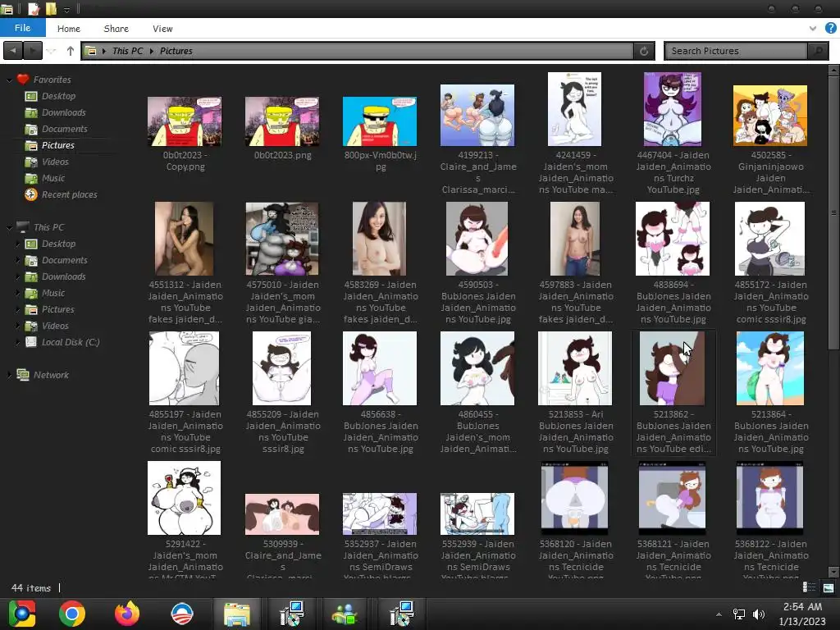Open Recent places in Favorites

tap(69, 194)
